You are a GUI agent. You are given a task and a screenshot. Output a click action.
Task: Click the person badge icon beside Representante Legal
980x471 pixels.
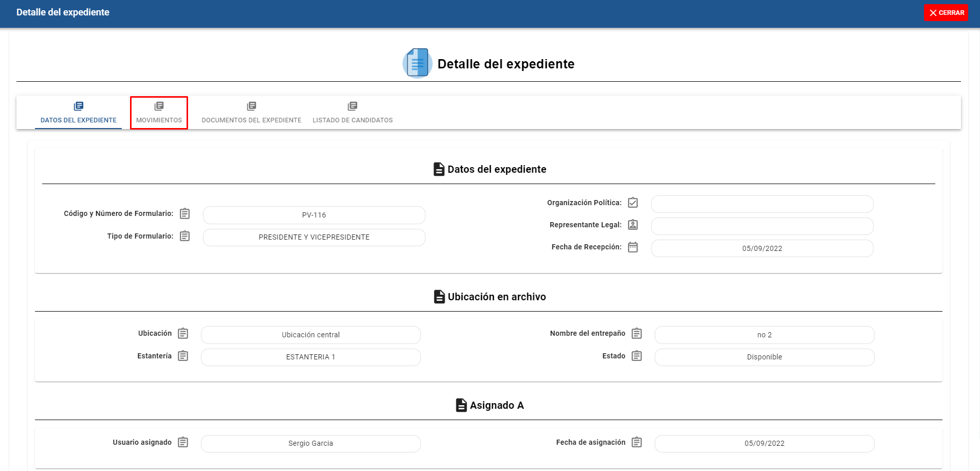633,225
